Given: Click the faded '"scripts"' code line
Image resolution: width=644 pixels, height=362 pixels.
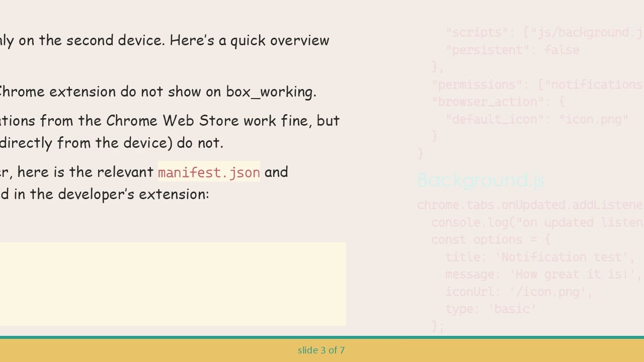Looking at the screenshot, I should [x=544, y=33].
